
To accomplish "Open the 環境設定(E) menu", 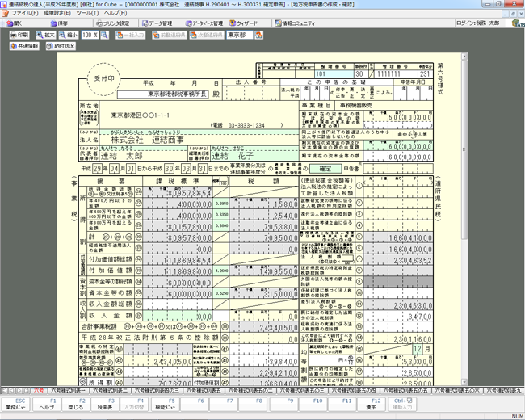I will click(x=57, y=13).
